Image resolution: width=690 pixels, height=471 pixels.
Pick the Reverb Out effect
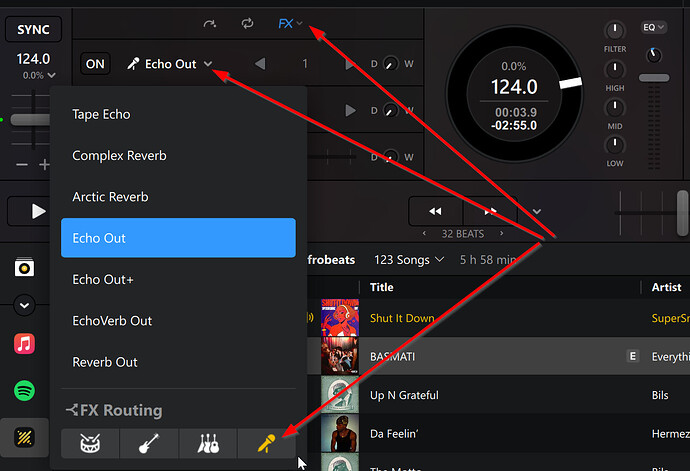[105, 362]
